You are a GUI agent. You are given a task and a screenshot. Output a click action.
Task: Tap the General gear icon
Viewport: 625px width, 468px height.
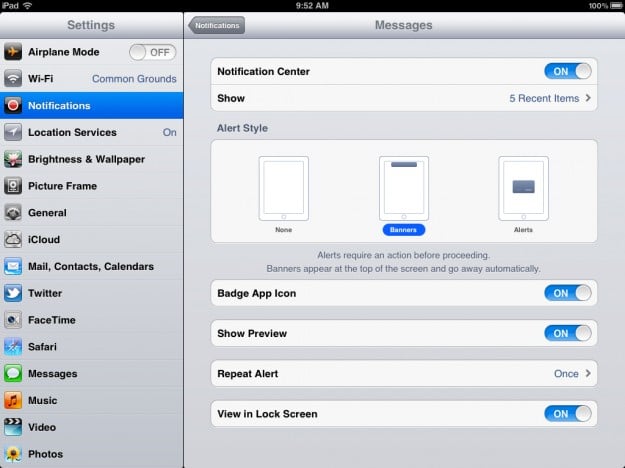click(x=13, y=212)
